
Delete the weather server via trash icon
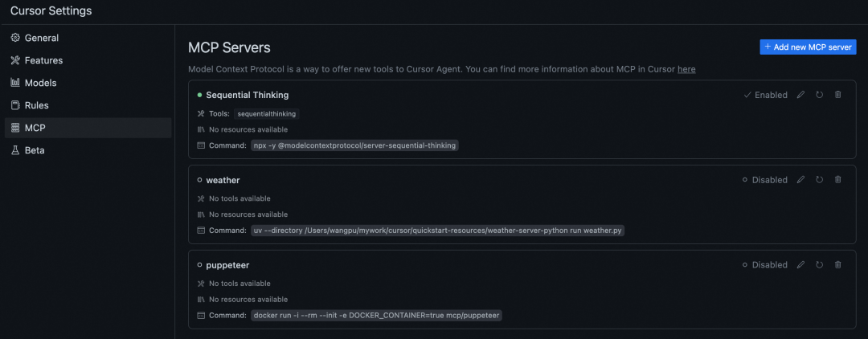pos(837,180)
